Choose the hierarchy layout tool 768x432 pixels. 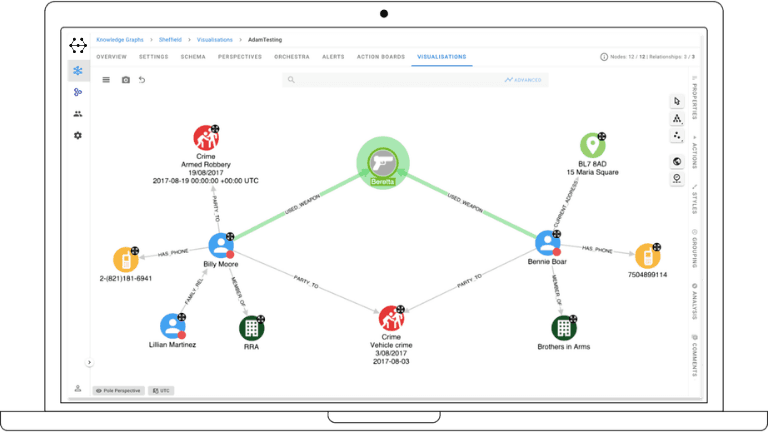pos(677,118)
